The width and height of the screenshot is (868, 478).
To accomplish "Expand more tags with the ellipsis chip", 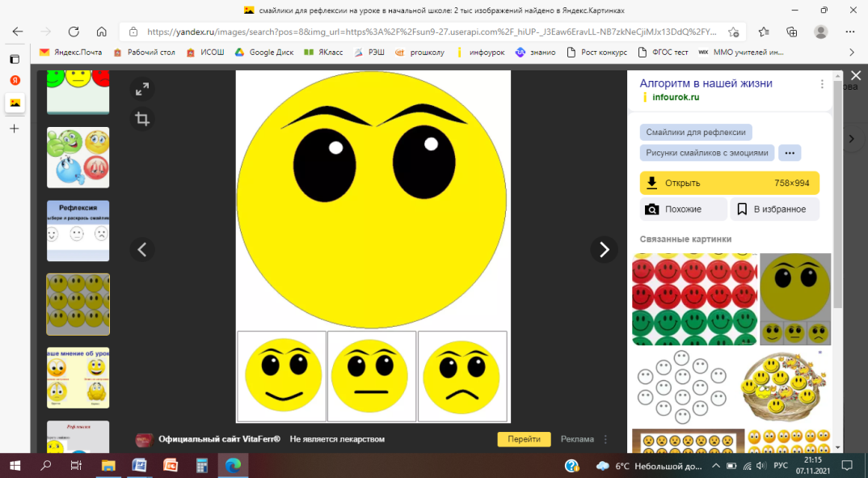I will 790,153.
